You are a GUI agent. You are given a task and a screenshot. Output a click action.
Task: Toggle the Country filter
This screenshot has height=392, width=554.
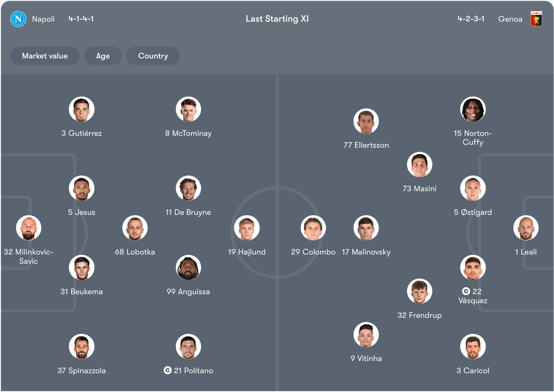pyautogui.click(x=153, y=56)
